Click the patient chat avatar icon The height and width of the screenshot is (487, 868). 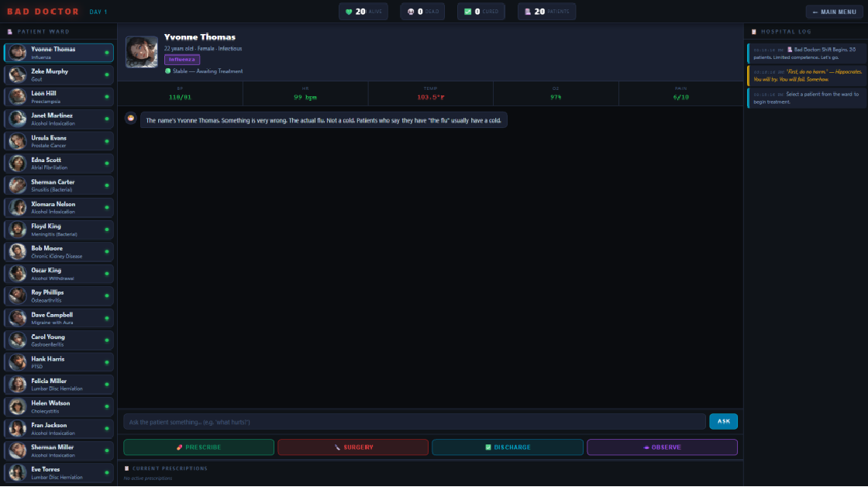point(131,118)
